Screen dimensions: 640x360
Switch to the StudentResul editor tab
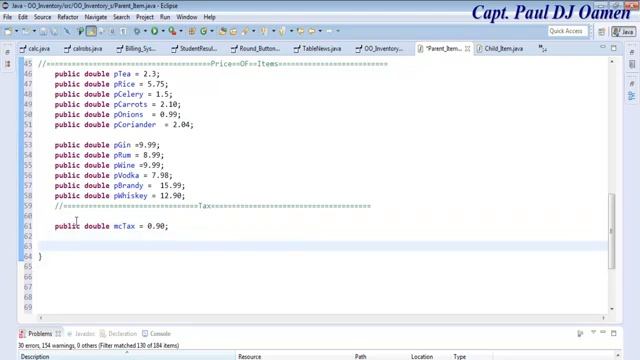click(x=194, y=49)
